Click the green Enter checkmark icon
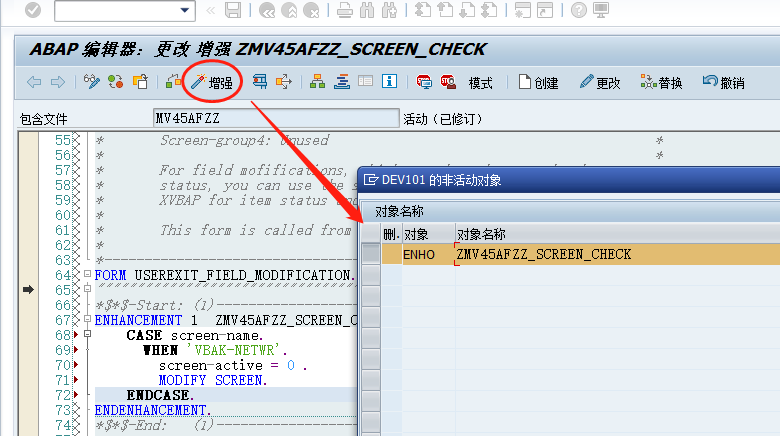The height and width of the screenshot is (436, 780). pyautogui.click(x=33, y=10)
